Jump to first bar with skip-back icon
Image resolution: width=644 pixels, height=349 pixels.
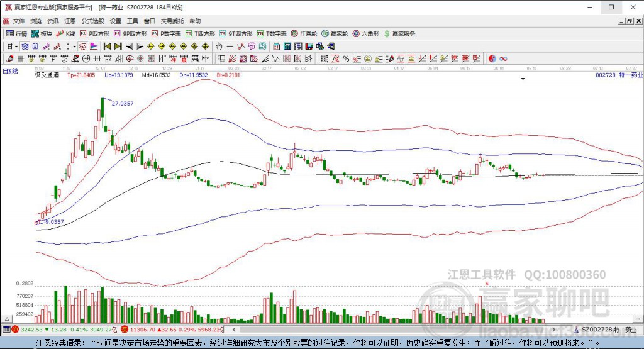tap(107, 47)
